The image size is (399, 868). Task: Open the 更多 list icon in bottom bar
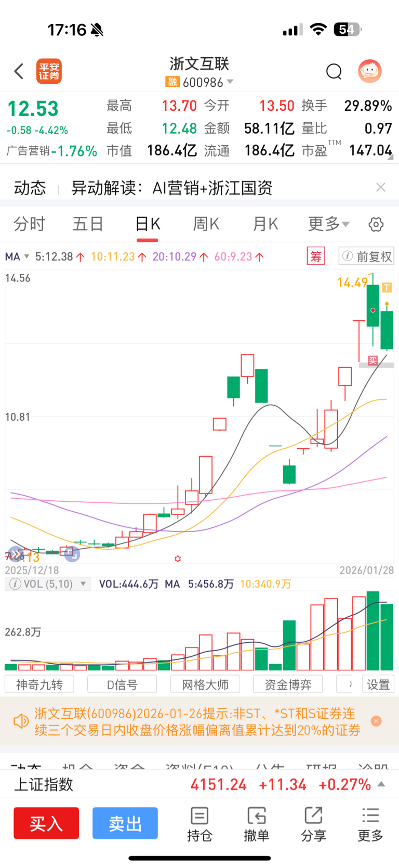coord(370,824)
